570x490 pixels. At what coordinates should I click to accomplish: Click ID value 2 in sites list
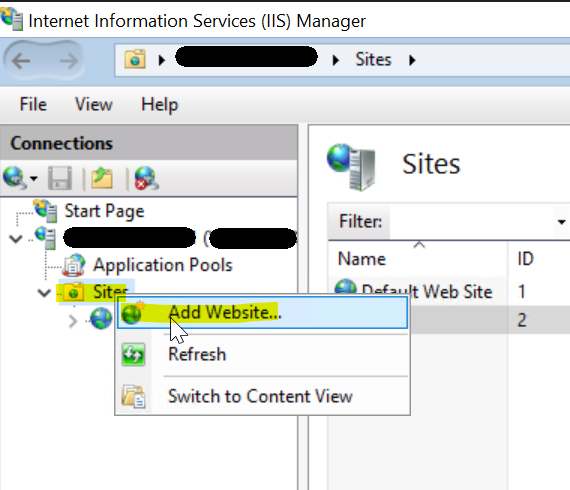[522, 320]
